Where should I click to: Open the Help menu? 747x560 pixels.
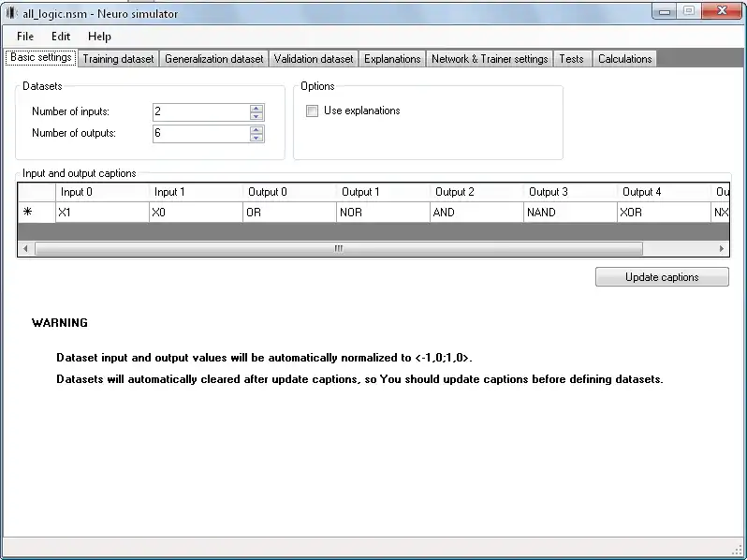tap(99, 37)
